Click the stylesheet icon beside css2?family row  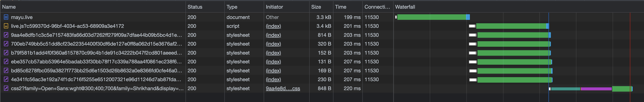click(6, 88)
